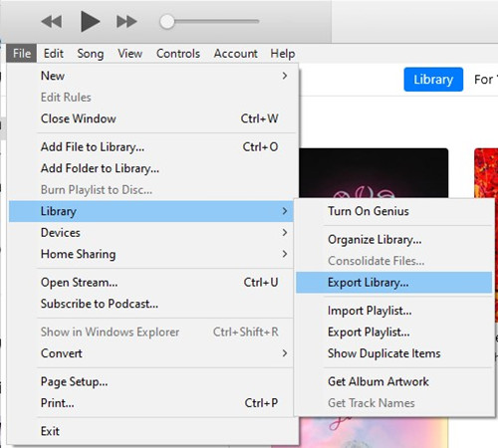Image resolution: width=498 pixels, height=448 pixels.
Task: Click Exit to quit iTunes
Action: (x=151, y=431)
